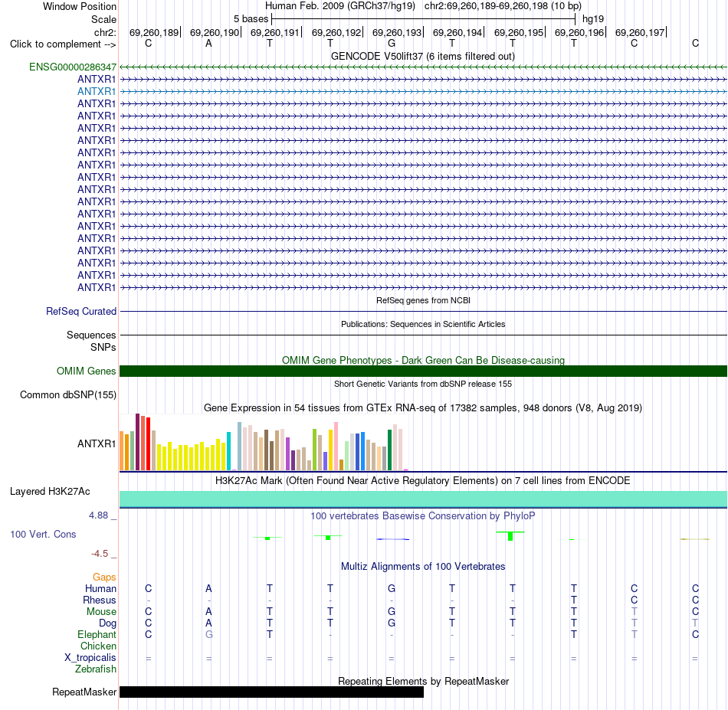Click the 'hg19' label beside the scale bar
This screenshot has height=710, width=728.
tap(593, 19)
